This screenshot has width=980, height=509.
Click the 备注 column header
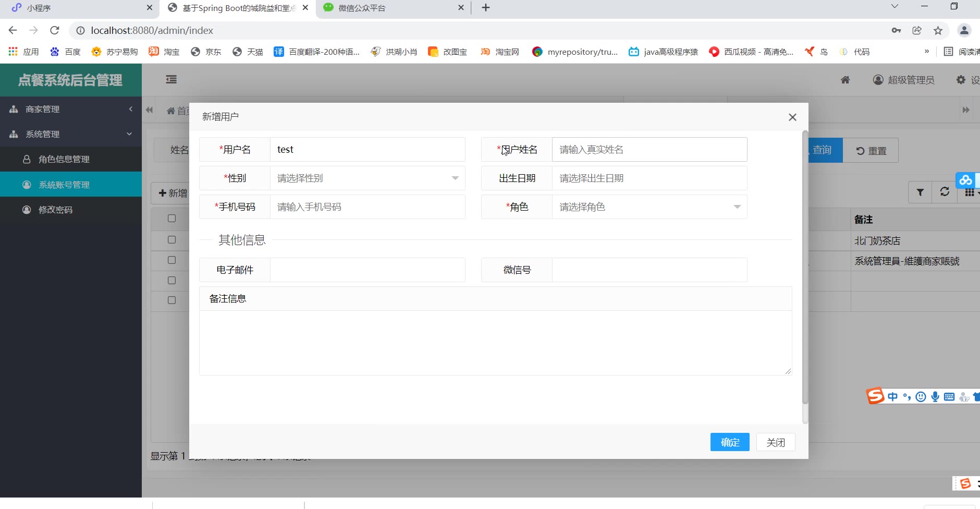pyautogui.click(x=863, y=220)
